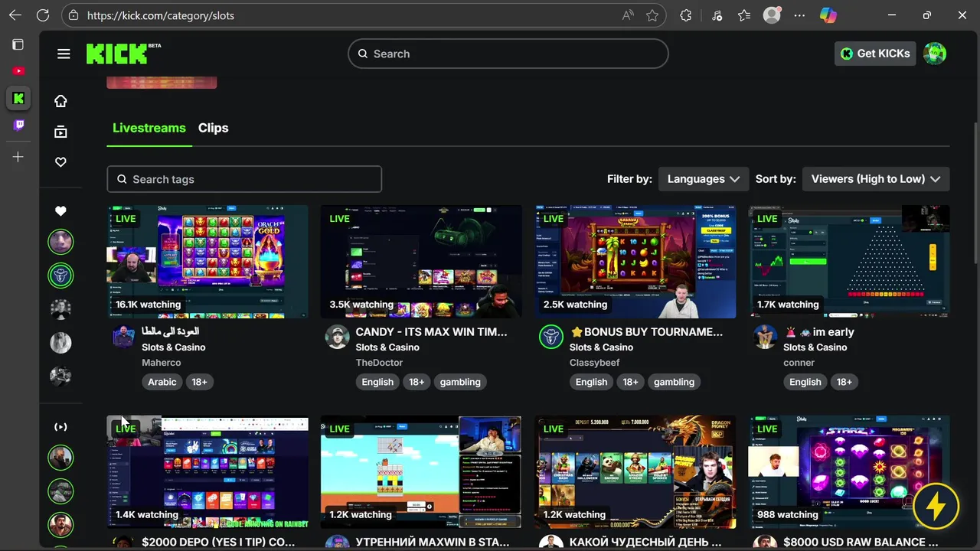This screenshot has width=980, height=551.
Task: Switch to Twitch vertical tab
Action: pos(18,125)
